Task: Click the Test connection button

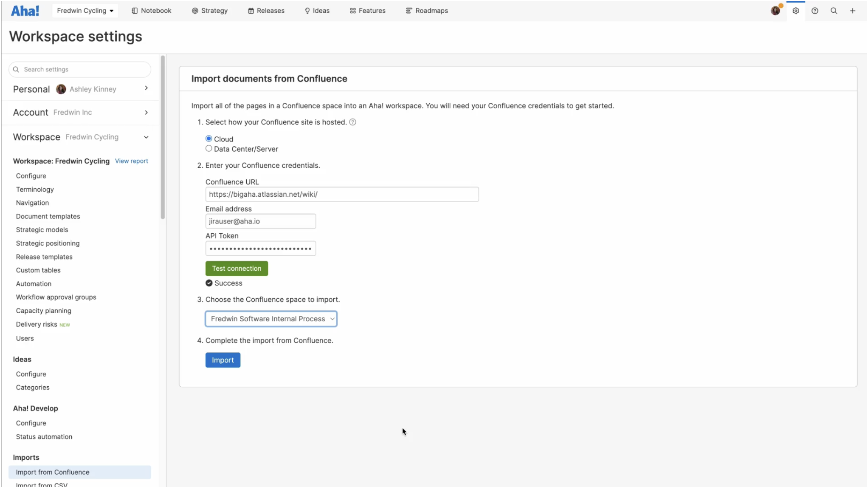Action: coord(237,268)
